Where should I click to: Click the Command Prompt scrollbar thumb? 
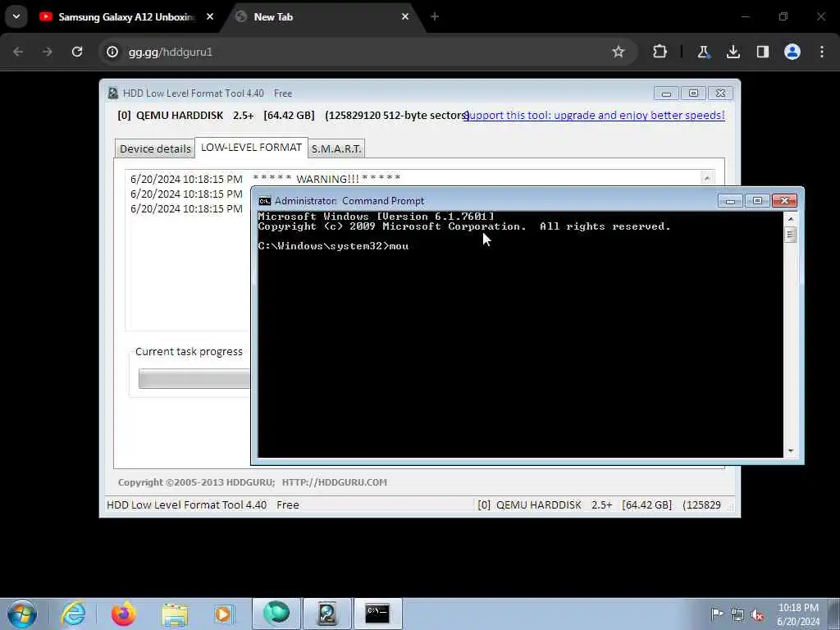[x=791, y=235]
